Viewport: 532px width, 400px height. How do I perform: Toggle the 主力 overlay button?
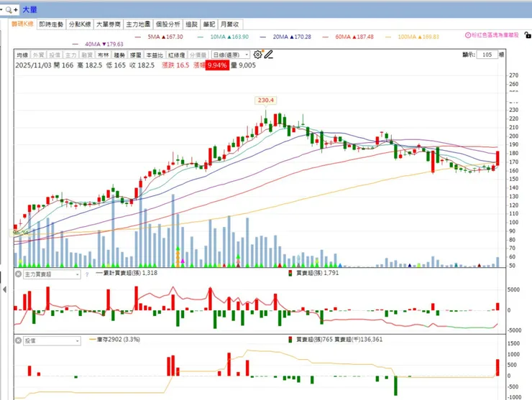[x=71, y=55]
